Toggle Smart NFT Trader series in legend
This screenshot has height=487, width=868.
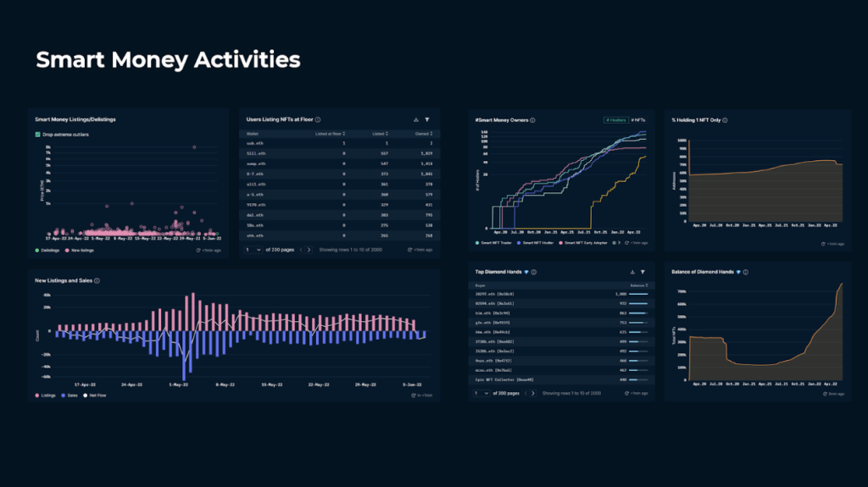coord(493,243)
